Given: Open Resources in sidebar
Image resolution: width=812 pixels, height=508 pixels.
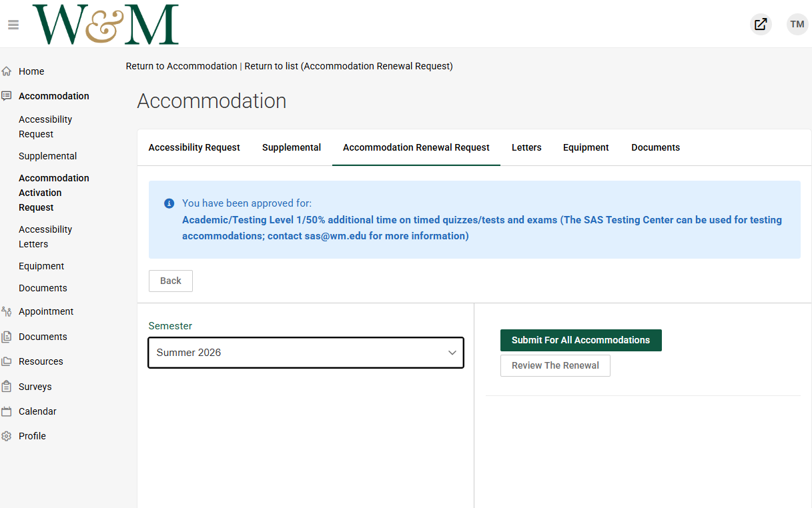Looking at the screenshot, I should (x=41, y=361).
